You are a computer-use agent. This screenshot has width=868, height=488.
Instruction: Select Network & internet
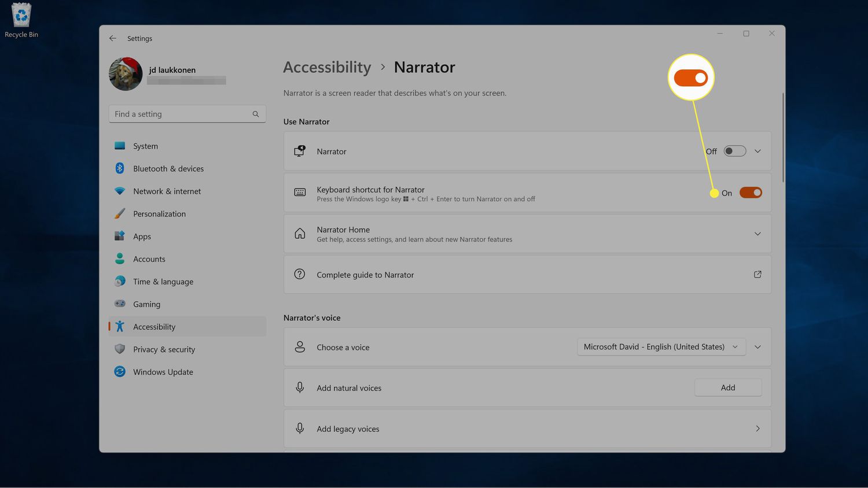coord(187,191)
